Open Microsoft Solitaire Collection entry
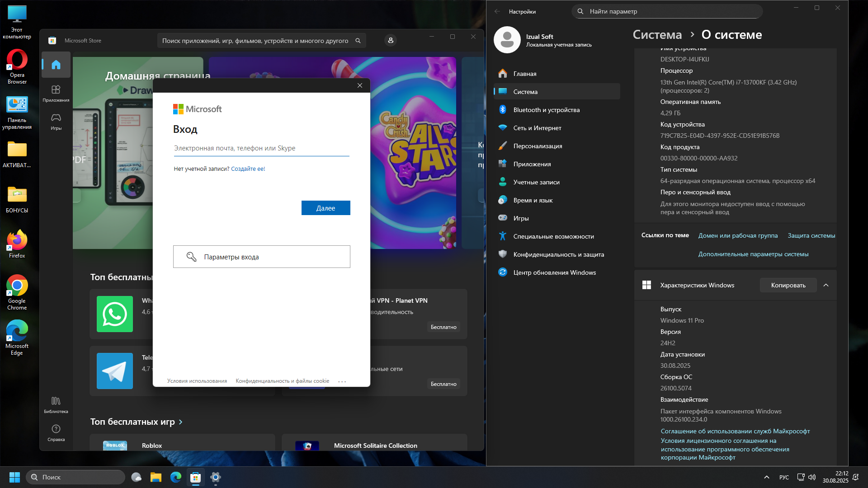Viewport: 868px width, 488px height. pos(374,443)
